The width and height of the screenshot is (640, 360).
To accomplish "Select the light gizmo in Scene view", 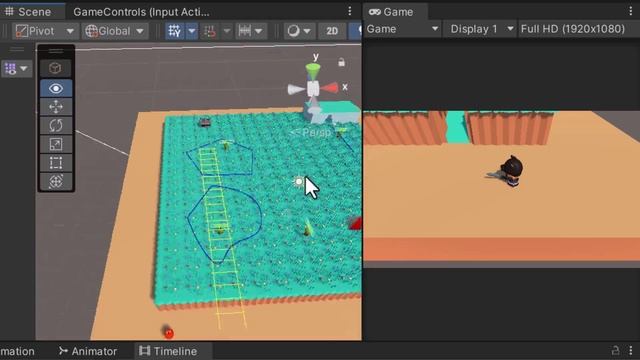I will 299,181.
